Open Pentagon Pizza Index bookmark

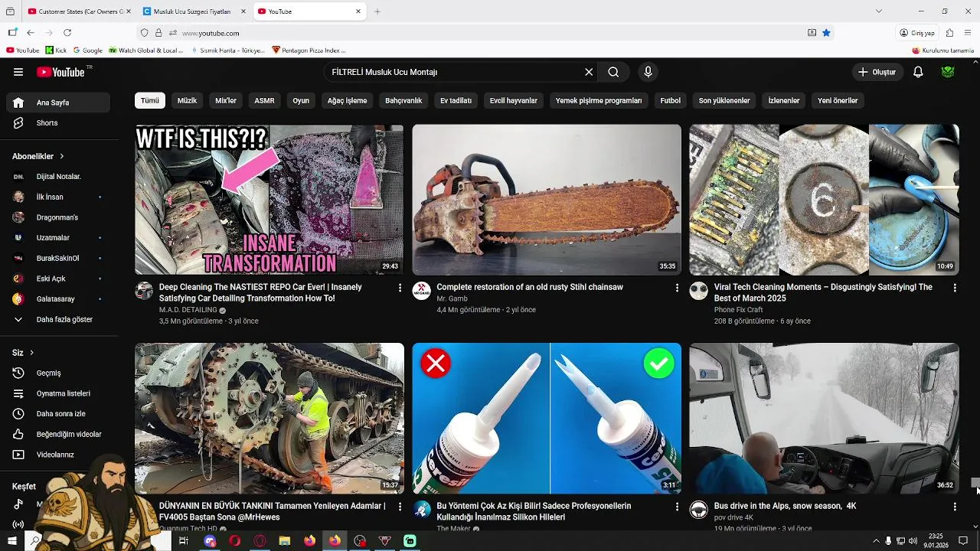click(x=309, y=51)
